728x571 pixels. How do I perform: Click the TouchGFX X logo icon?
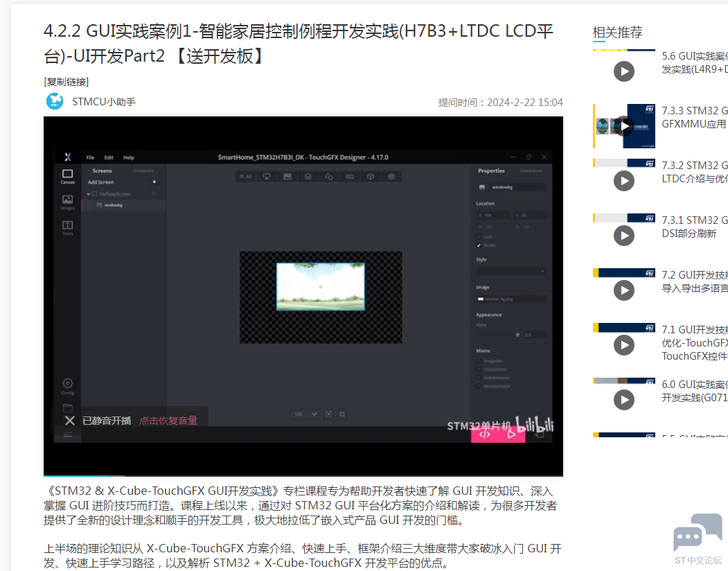click(x=68, y=157)
